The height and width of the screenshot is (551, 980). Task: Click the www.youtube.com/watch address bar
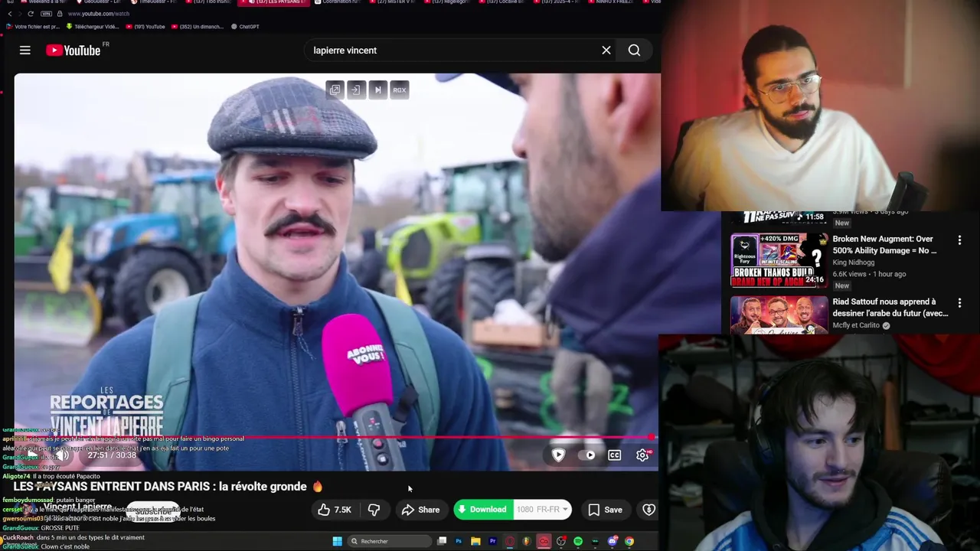98,14
